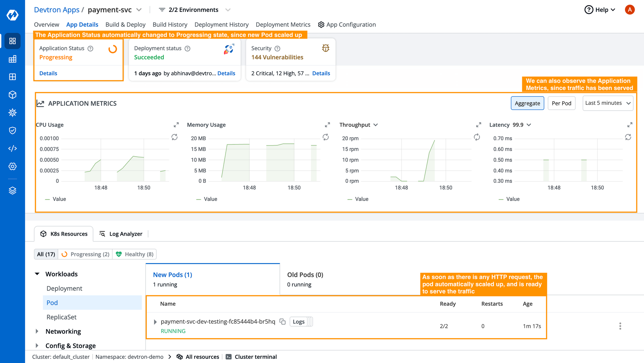Image resolution: width=644 pixels, height=363 pixels.
Task: Open the App Configuration tab
Action: [347, 25]
